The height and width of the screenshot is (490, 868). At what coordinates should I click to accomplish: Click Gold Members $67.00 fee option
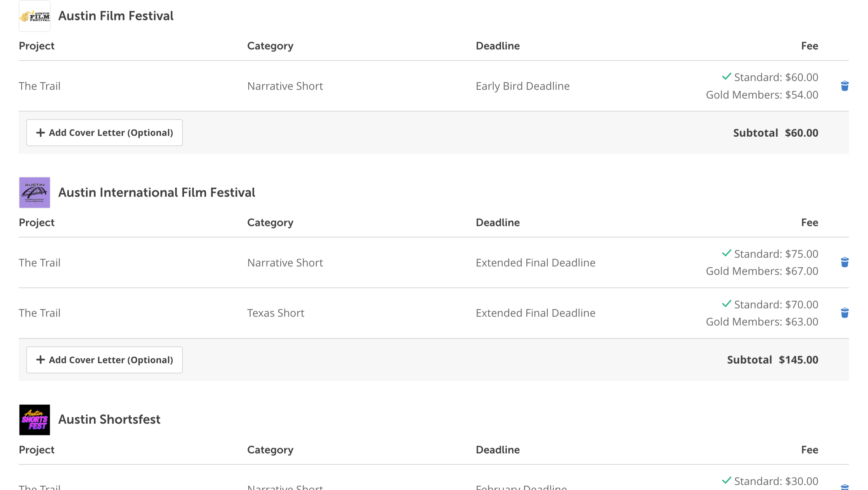762,271
